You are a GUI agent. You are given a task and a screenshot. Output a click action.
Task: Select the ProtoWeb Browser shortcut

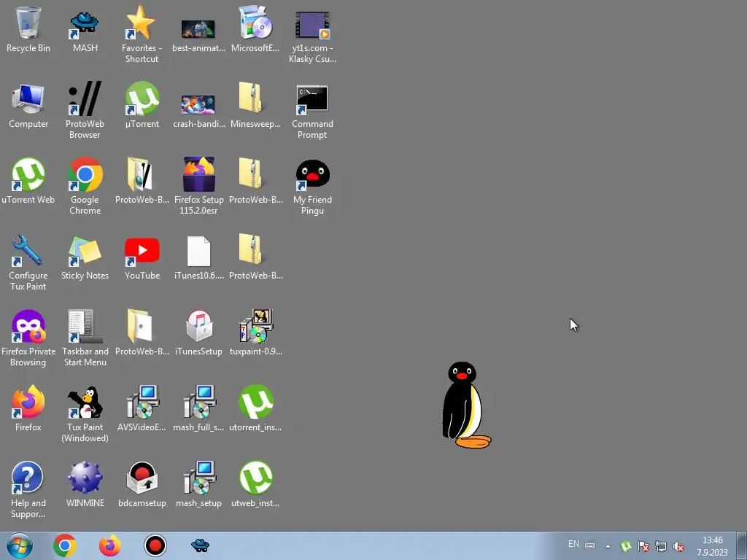85,111
